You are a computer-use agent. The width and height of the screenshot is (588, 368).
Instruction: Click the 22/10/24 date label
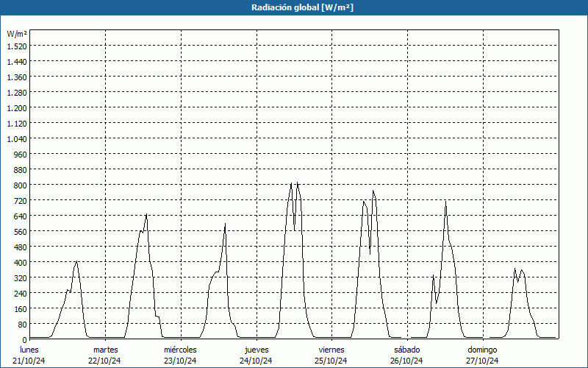[104, 361]
